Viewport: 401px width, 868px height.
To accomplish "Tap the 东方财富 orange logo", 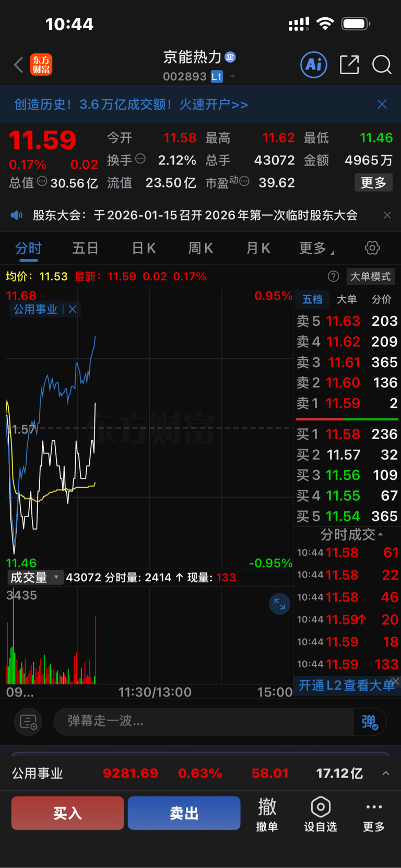I will [41, 65].
